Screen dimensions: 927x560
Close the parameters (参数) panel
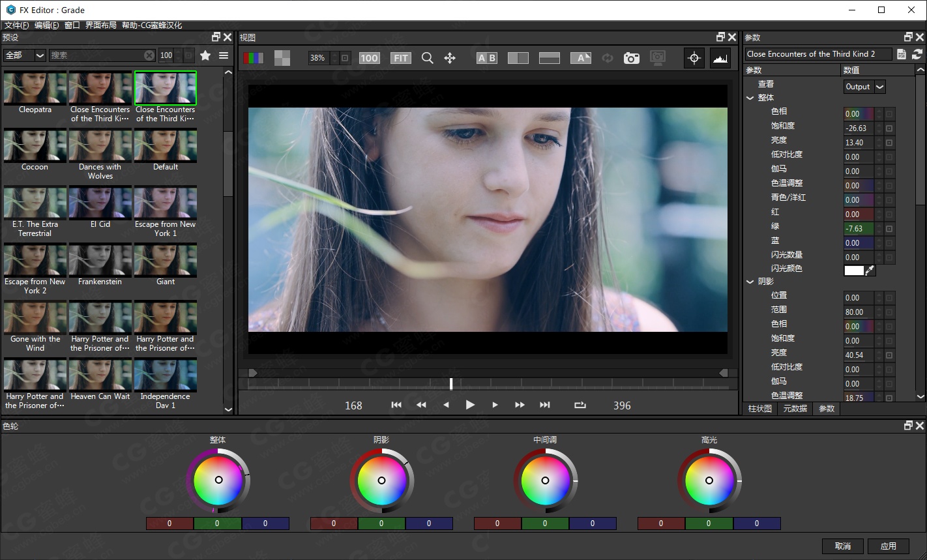(x=920, y=37)
